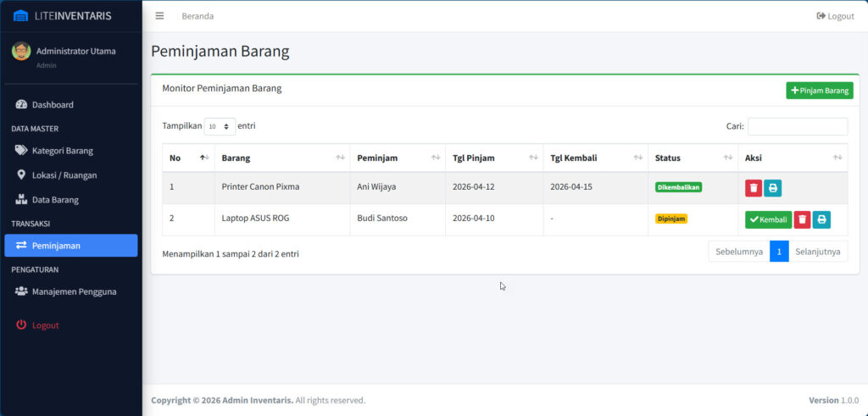This screenshot has width=868, height=416.
Task: Go to Kategori Barang menu
Action: coord(62,151)
